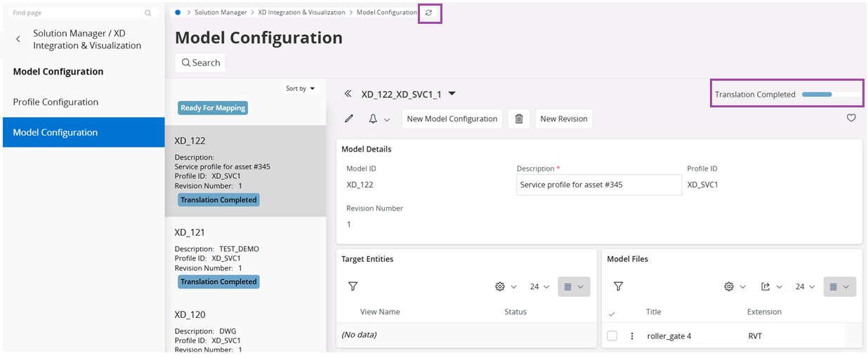This screenshot has width=868, height=358.
Task: Open filter in the Target Entities panel
Action: click(x=353, y=286)
